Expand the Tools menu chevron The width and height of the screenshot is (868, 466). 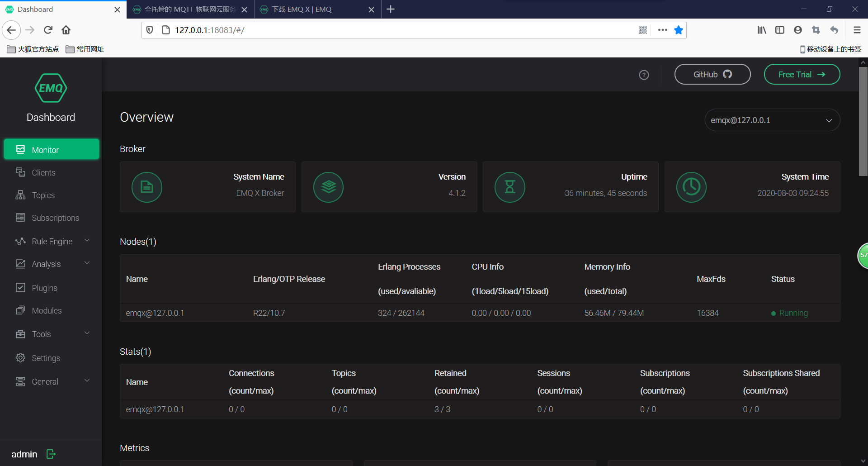[x=87, y=333]
